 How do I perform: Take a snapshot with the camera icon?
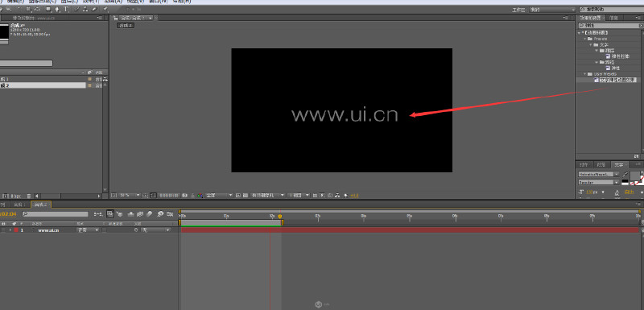pyautogui.click(x=185, y=196)
